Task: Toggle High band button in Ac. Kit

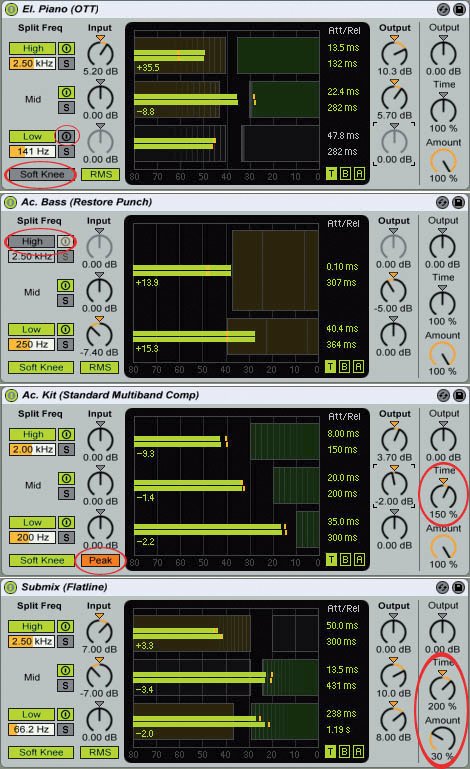Action: [33, 435]
